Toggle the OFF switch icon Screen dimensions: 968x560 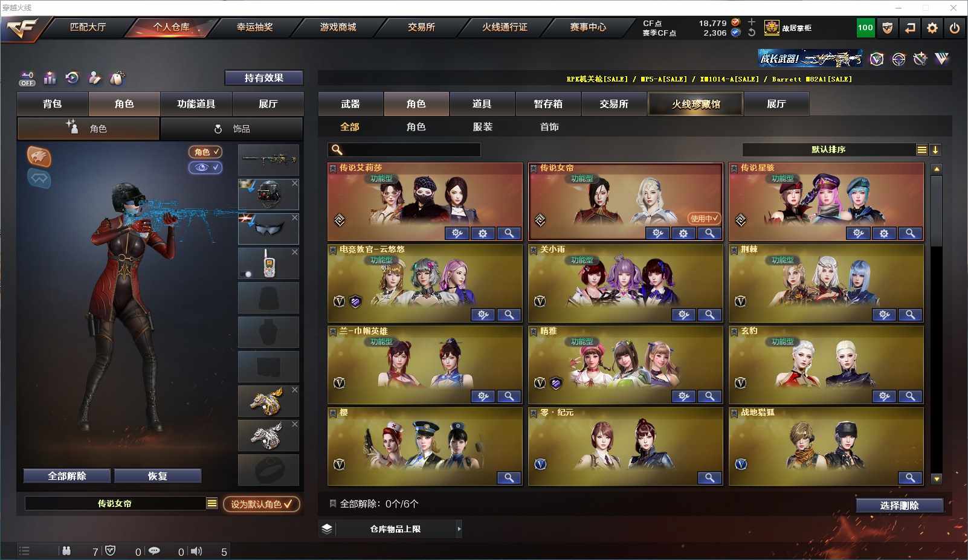(27, 79)
